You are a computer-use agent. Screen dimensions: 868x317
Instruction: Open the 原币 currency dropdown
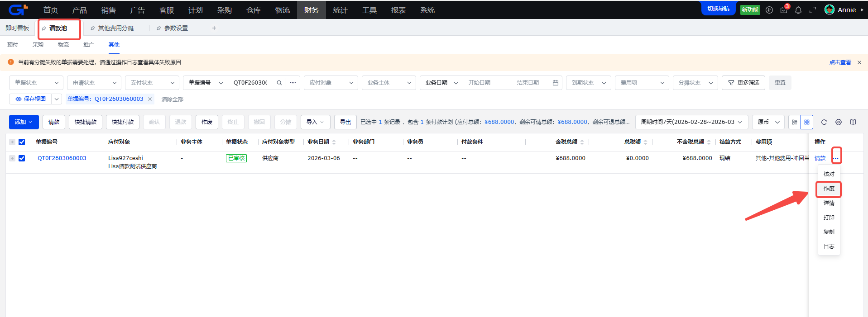pos(768,122)
